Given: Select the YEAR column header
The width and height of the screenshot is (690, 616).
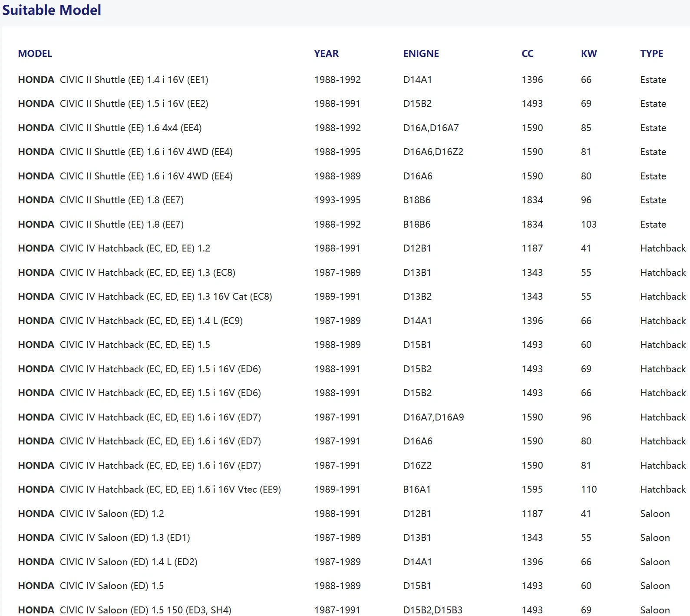Looking at the screenshot, I should tap(327, 53).
